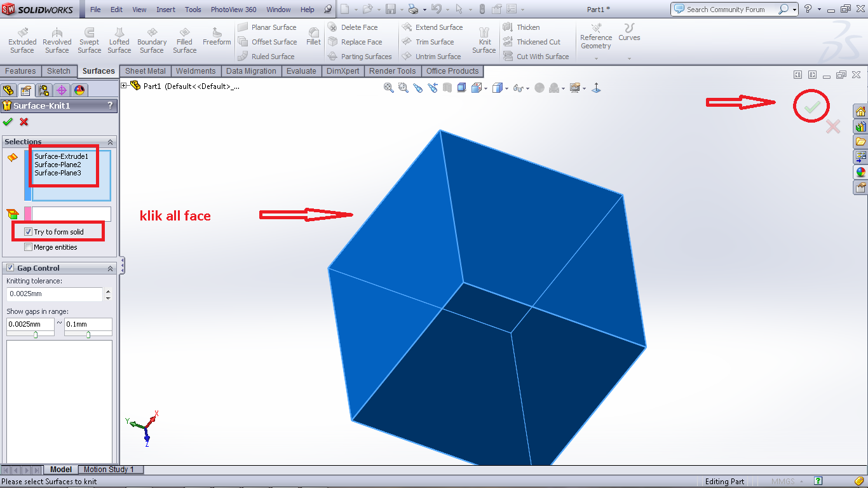Open the Insert menu
Image resolution: width=868 pixels, height=488 pixels.
[x=166, y=10]
